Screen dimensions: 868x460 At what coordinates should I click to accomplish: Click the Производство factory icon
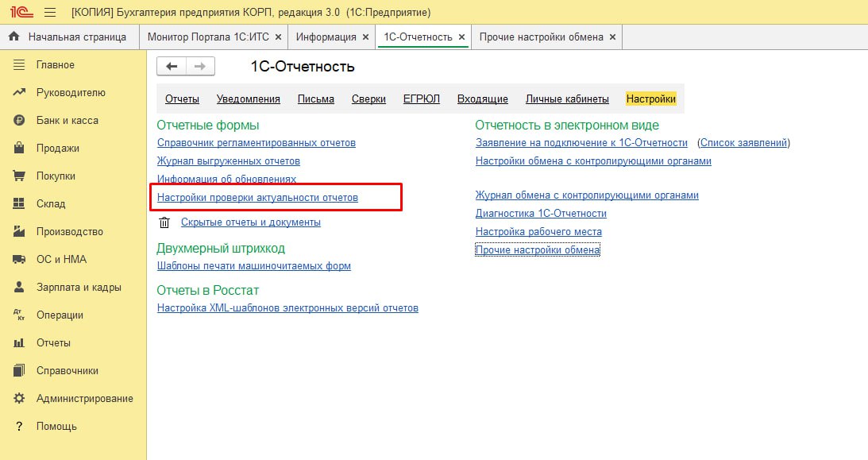pos(19,231)
